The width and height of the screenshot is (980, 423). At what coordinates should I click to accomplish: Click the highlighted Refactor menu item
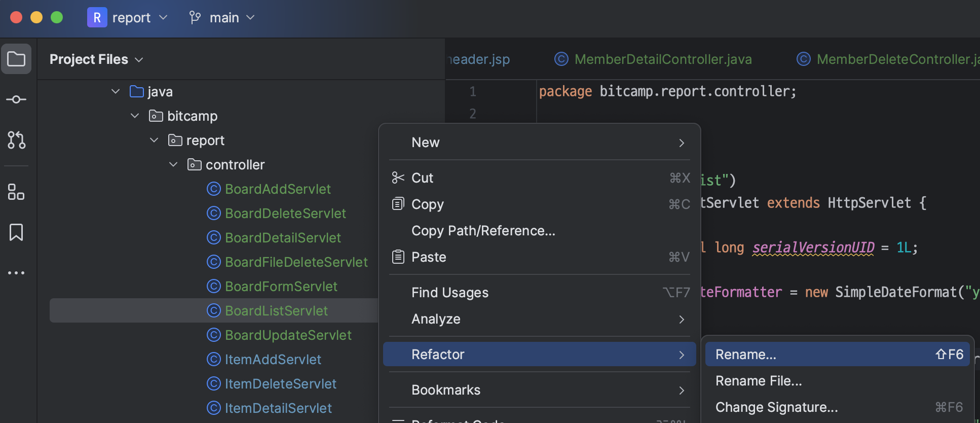point(540,354)
